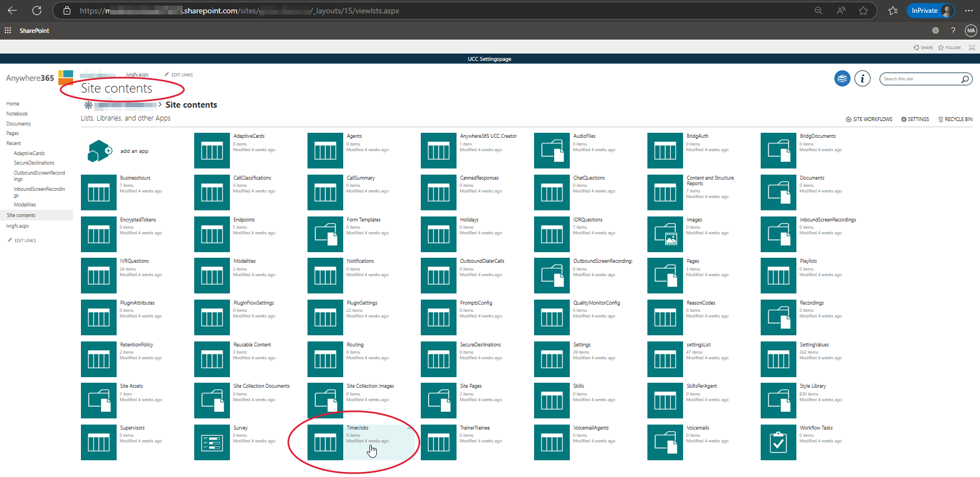980x477 pixels.
Task: Open the Agents list tile icon
Action: click(325, 151)
